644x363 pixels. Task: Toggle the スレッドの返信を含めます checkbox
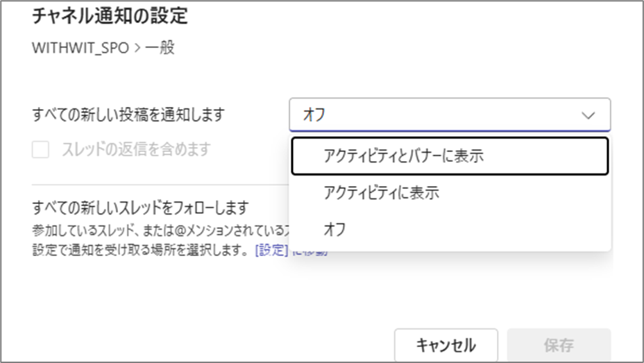[41, 149]
